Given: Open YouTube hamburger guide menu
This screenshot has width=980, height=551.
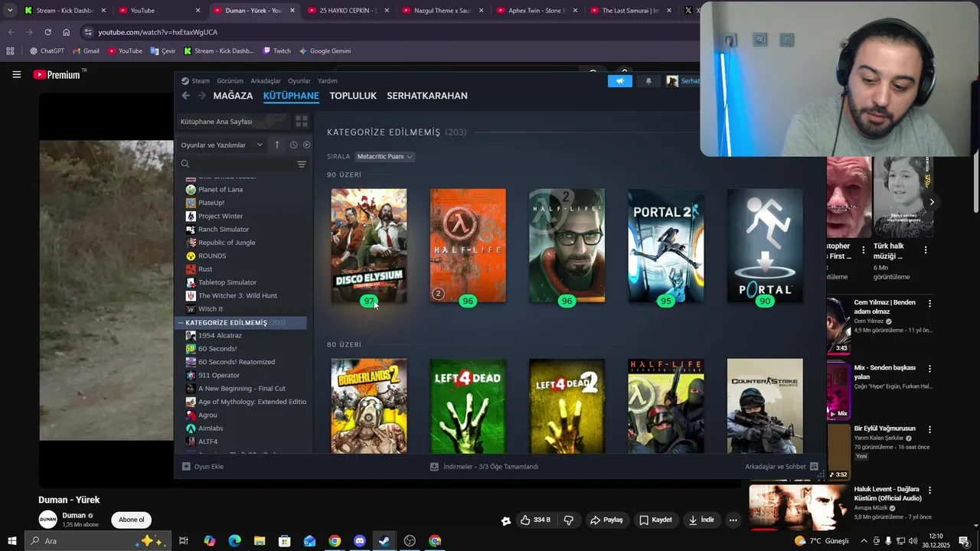Looking at the screenshot, I should [x=16, y=74].
